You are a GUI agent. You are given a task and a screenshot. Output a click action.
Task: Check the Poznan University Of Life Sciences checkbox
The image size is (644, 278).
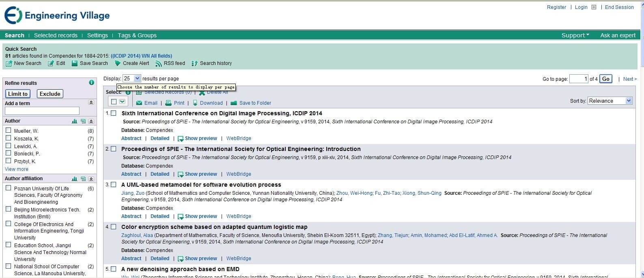pos(8,188)
